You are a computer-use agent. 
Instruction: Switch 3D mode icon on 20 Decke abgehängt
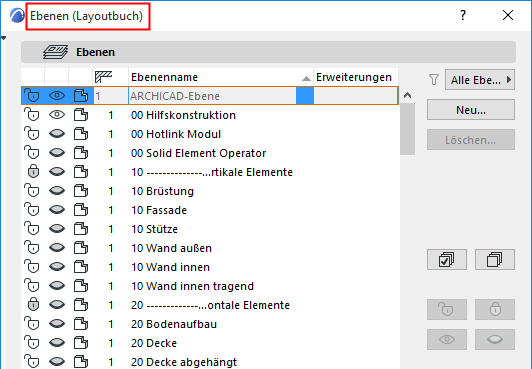pos(81,362)
